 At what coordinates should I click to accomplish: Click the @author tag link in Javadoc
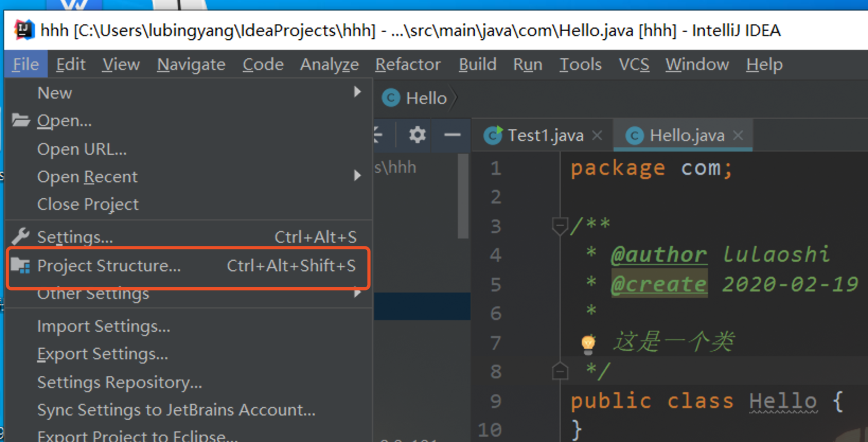tap(659, 255)
